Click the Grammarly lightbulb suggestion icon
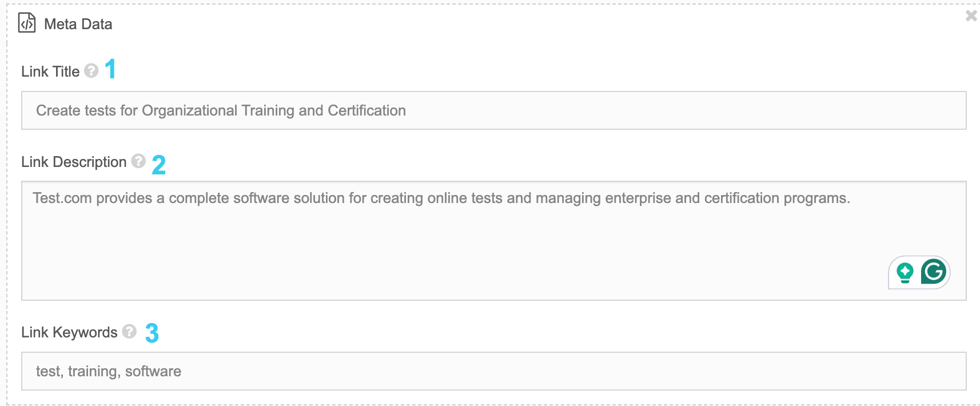 coord(905,273)
